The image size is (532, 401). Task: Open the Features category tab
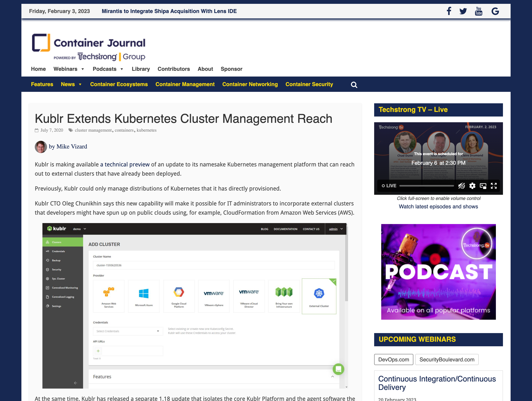(x=42, y=84)
